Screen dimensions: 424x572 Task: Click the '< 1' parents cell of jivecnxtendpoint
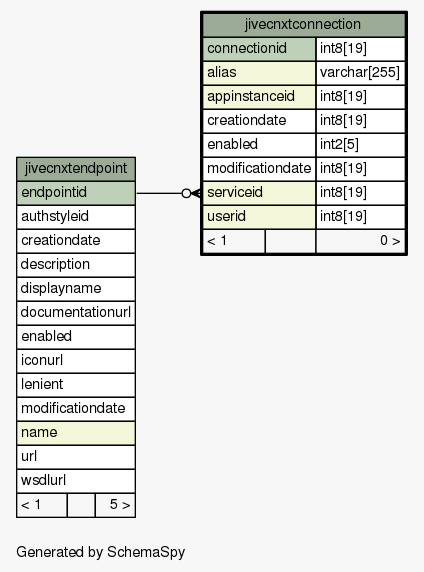pos(42,505)
